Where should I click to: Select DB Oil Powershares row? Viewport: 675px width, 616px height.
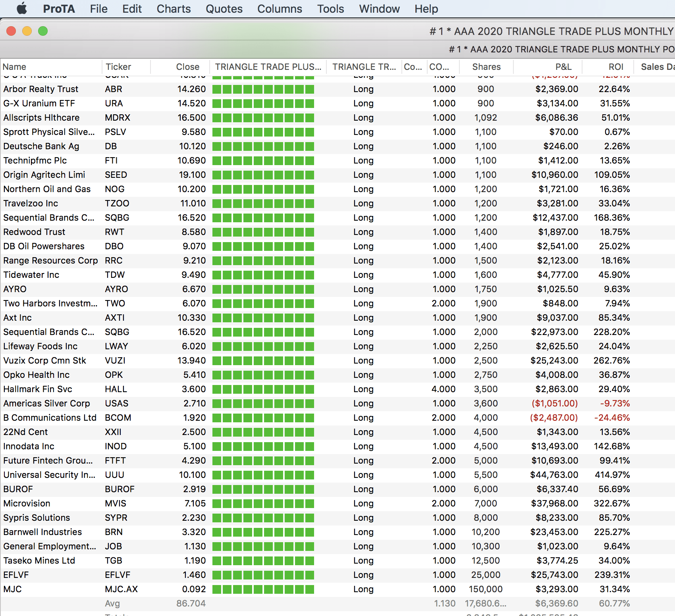point(337,246)
